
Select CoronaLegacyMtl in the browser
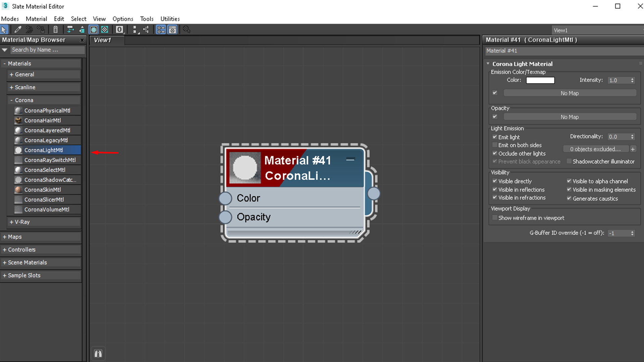coord(47,140)
